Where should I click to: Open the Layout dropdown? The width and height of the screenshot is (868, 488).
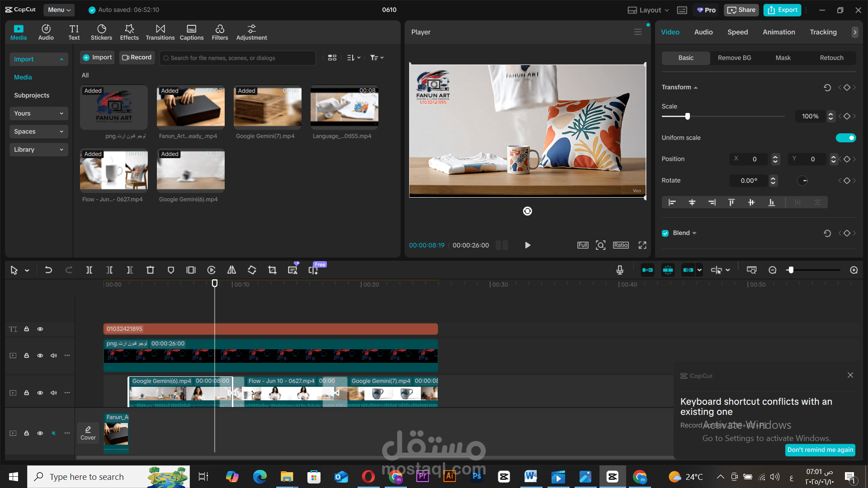pos(649,10)
